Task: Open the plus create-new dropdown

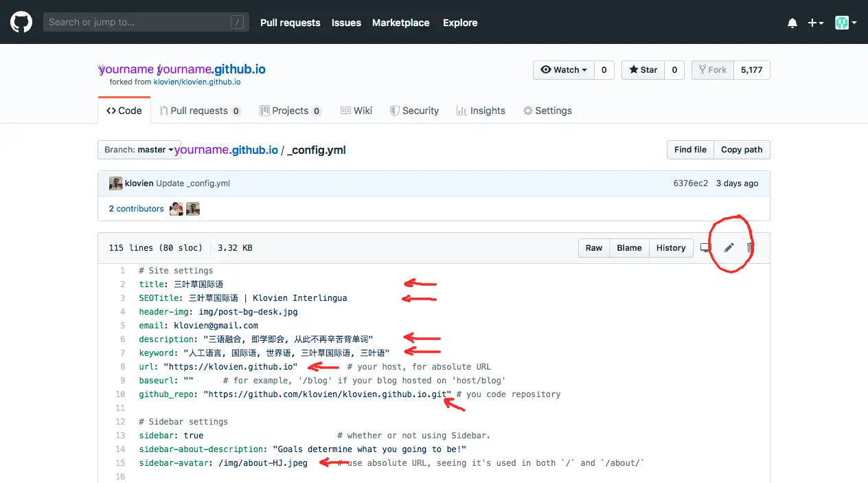Action: click(x=816, y=23)
